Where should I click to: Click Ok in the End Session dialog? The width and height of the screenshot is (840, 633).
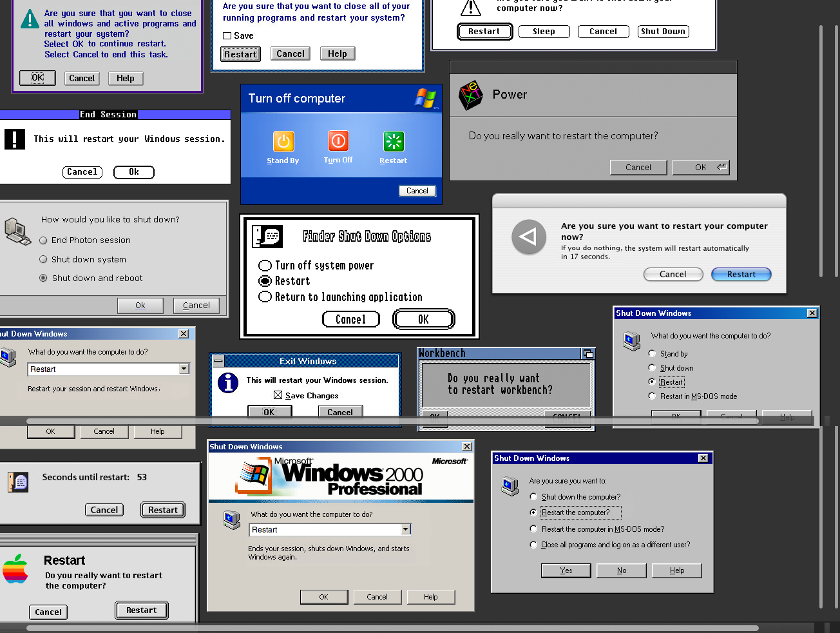[134, 172]
